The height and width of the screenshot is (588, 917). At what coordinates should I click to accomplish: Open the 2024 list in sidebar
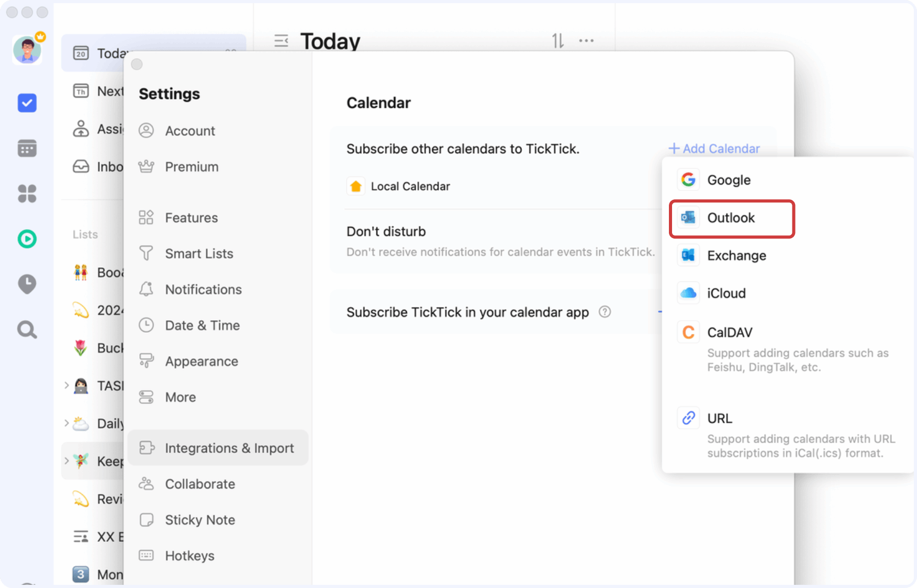coord(93,310)
